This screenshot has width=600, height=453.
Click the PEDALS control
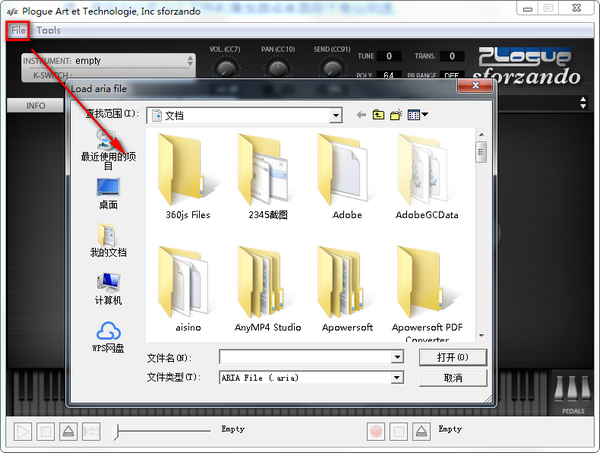pyautogui.click(x=572, y=393)
